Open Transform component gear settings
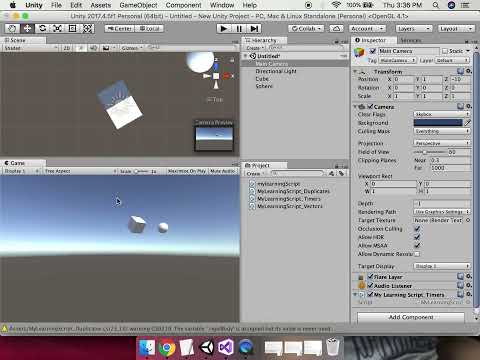The image size is (480, 360). point(469,71)
